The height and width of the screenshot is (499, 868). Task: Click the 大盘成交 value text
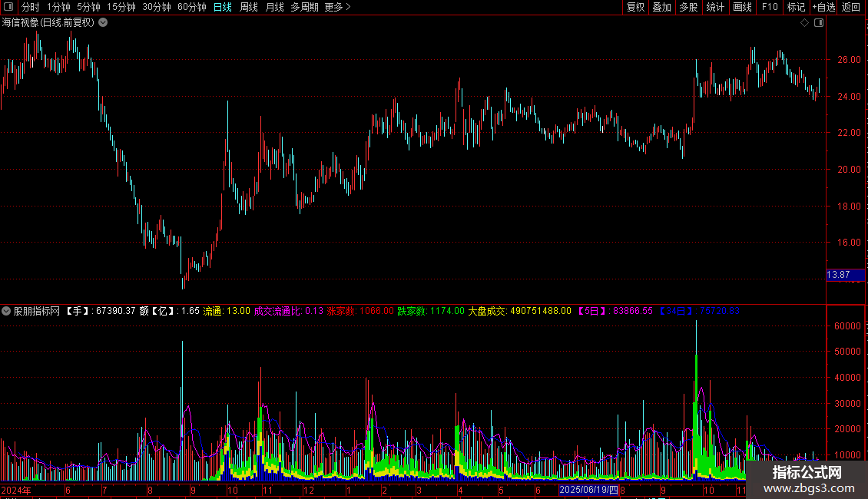point(519,312)
